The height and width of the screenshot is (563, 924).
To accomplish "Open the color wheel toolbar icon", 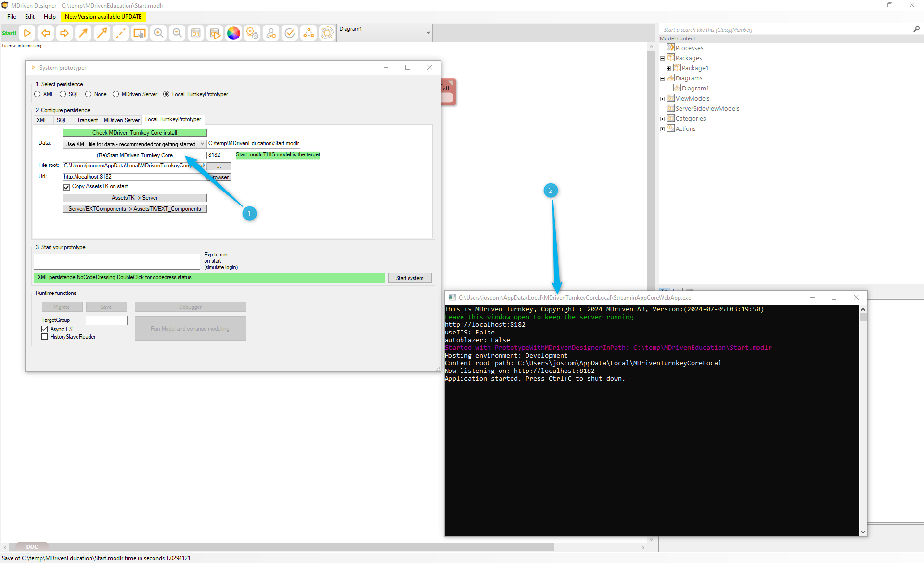I will pyautogui.click(x=233, y=33).
